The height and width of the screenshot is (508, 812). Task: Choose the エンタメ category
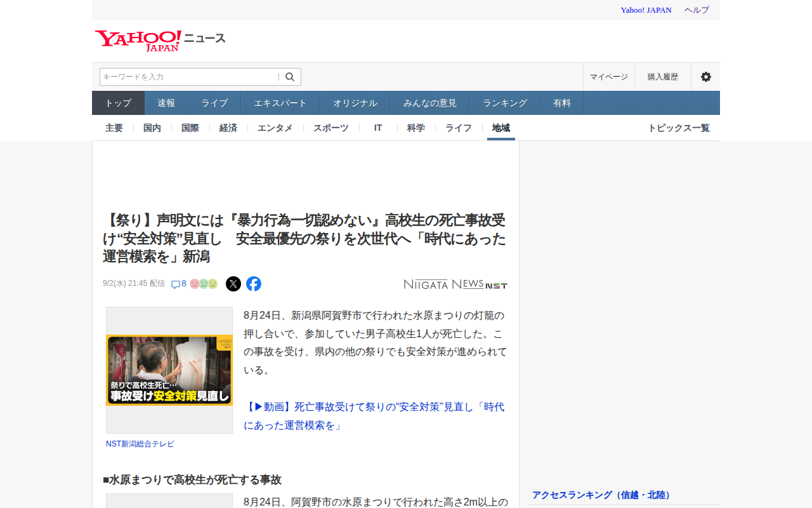pyautogui.click(x=275, y=128)
